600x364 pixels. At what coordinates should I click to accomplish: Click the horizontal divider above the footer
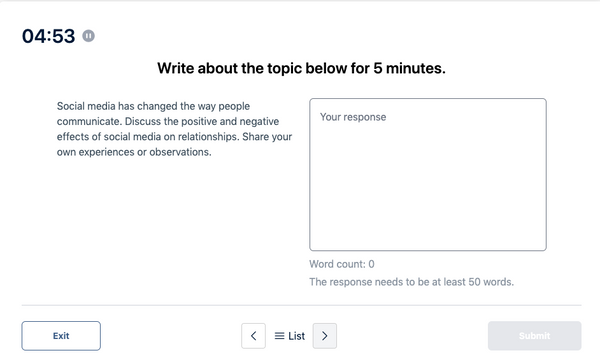(302, 305)
